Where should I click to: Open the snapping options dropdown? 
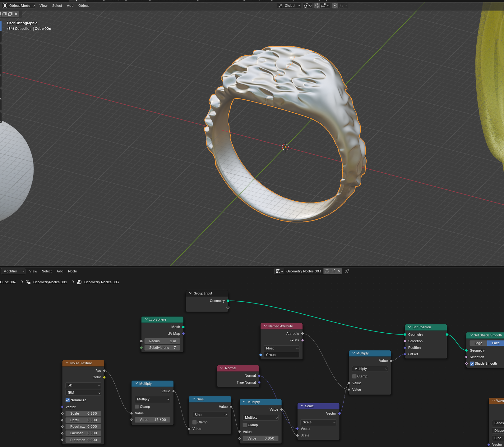325,6
